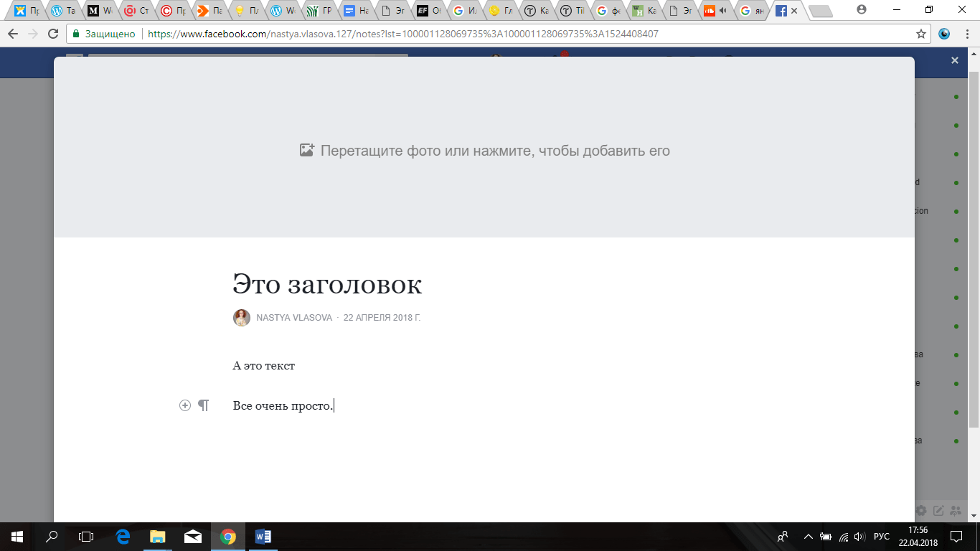The width and height of the screenshot is (980, 551).
Task: Select the active Facebook tab
Action: [x=779, y=11]
